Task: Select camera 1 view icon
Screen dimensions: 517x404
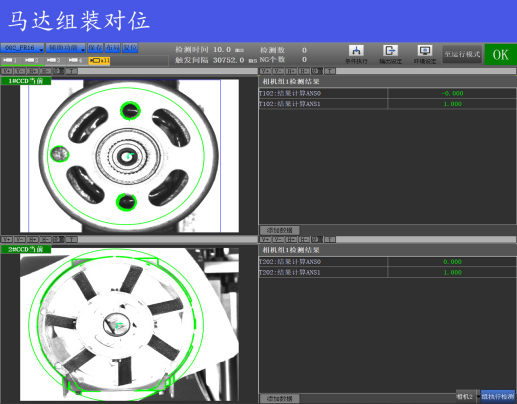Action: pos(11,60)
